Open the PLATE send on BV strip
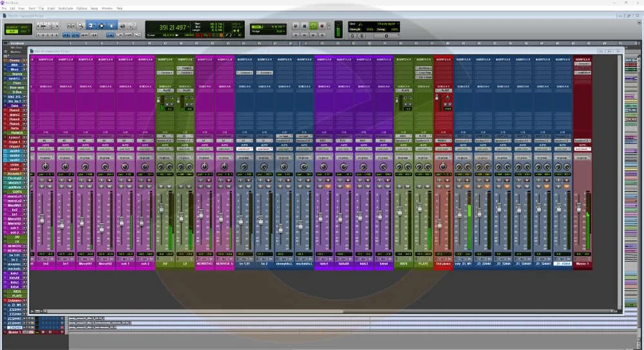644x350 pixels. click(x=166, y=91)
